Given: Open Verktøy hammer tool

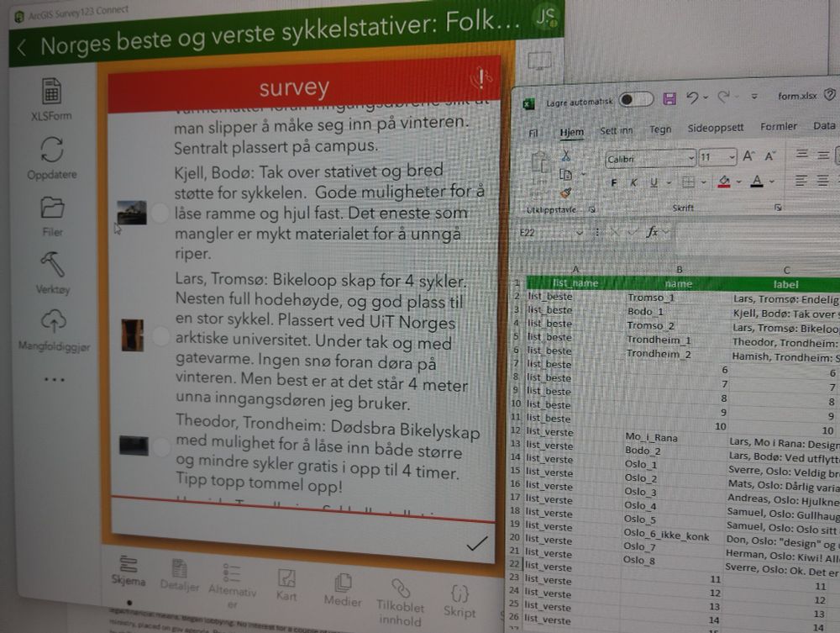Looking at the screenshot, I should point(52,264).
